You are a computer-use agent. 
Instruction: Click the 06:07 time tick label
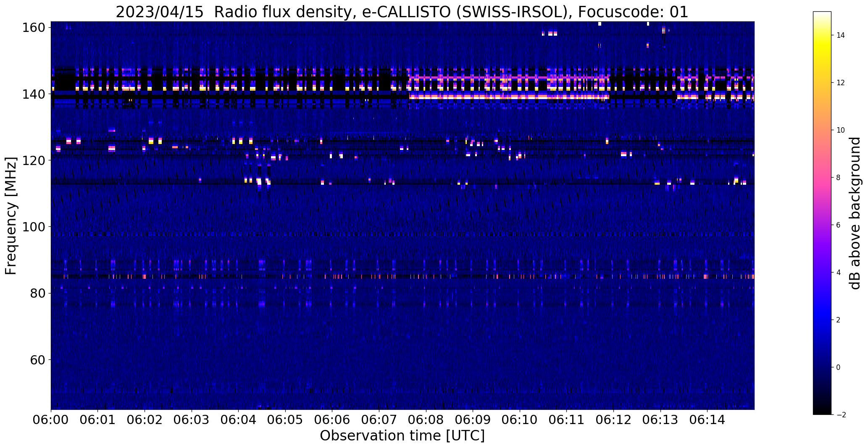(x=379, y=419)
